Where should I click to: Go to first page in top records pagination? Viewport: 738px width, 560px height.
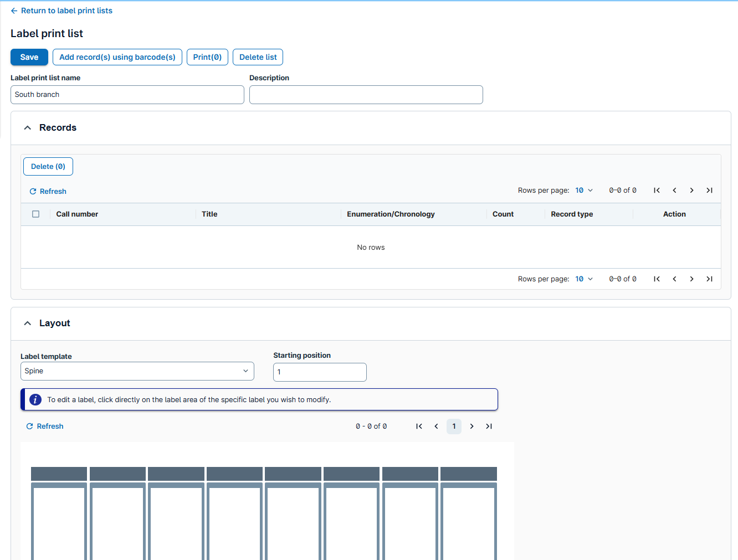[x=657, y=191]
